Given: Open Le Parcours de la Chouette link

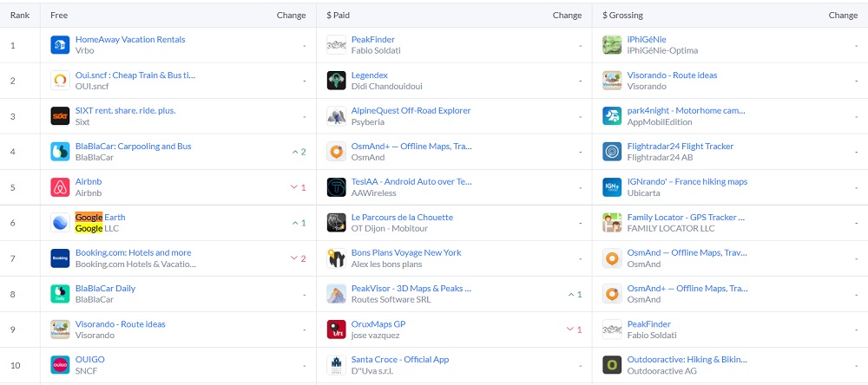Looking at the screenshot, I should tap(403, 217).
